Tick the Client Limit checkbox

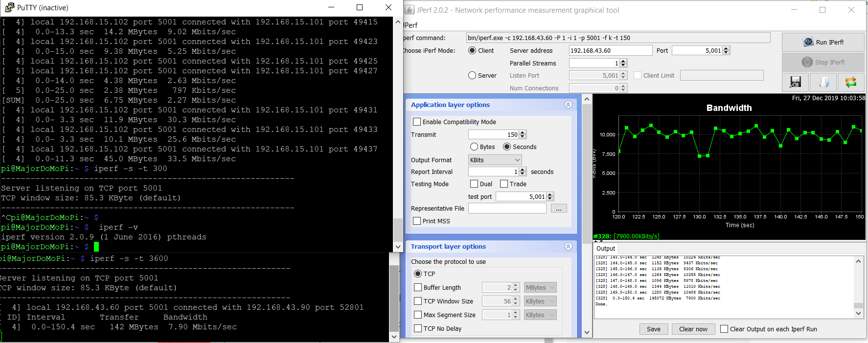pos(638,75)
